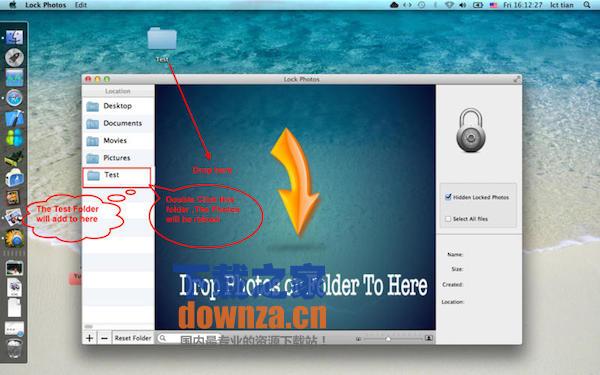Click the magnifier icon in search field
Viewport: 600px width, 375px height.
(x=163, y=338)
